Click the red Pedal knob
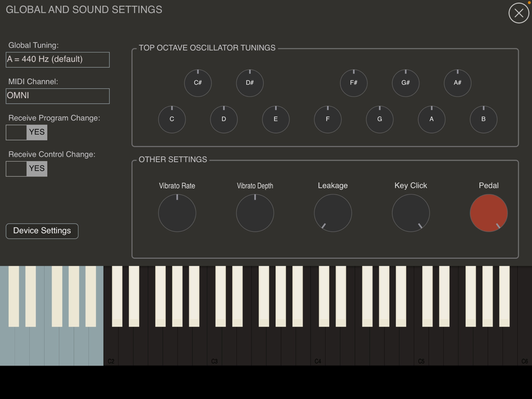Screen dimensions: 532x399 [x=488, y=213]
